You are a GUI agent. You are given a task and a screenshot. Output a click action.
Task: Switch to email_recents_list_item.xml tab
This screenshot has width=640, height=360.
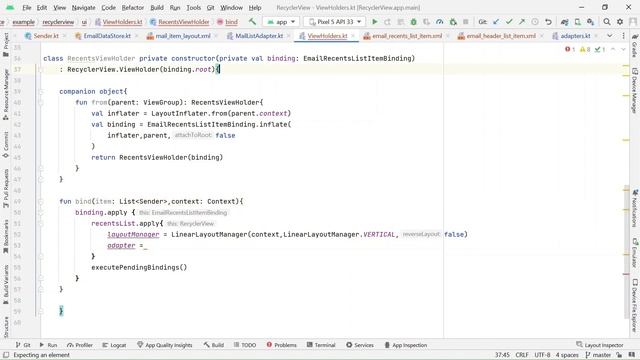pos(407,36)
